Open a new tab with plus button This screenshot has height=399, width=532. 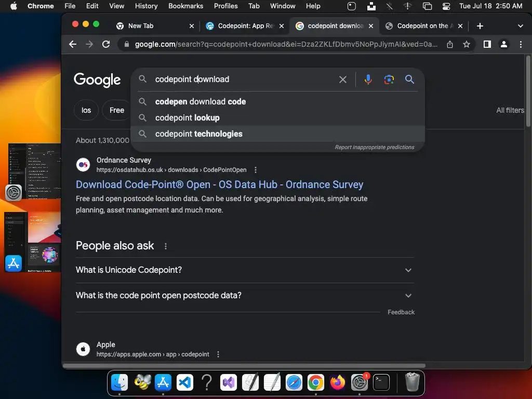[480, 26]
